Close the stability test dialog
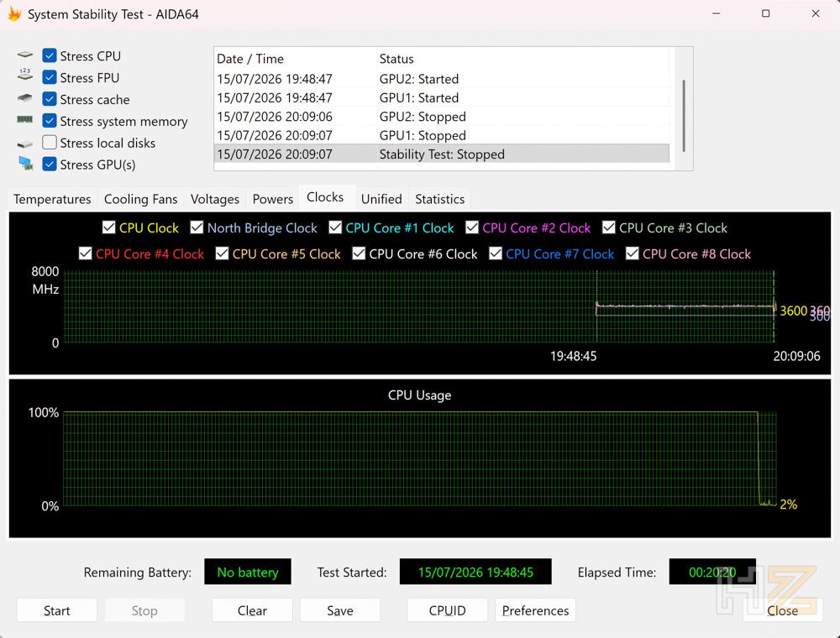 pos(783,610)
